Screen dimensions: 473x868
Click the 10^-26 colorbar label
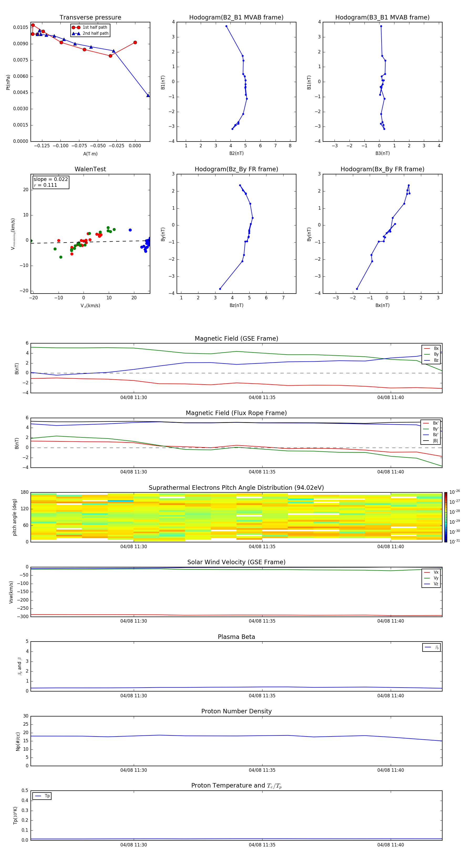coord(455,492)
